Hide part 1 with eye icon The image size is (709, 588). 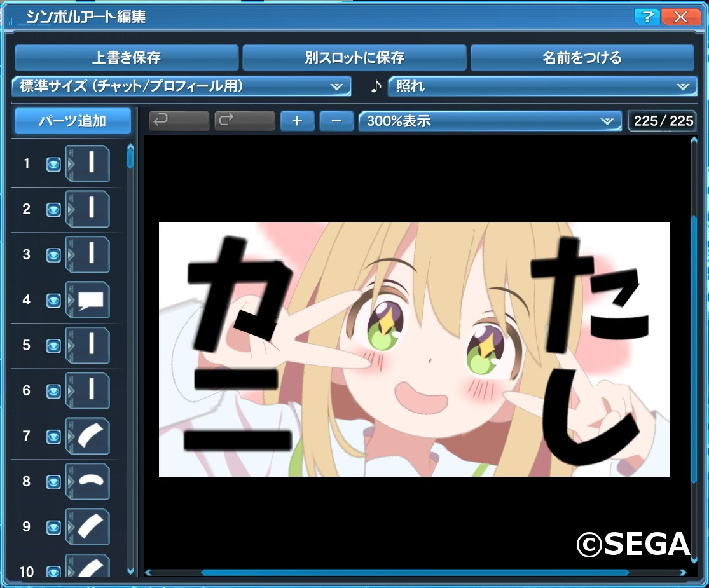pyautogui.click(x=53, y=164)
